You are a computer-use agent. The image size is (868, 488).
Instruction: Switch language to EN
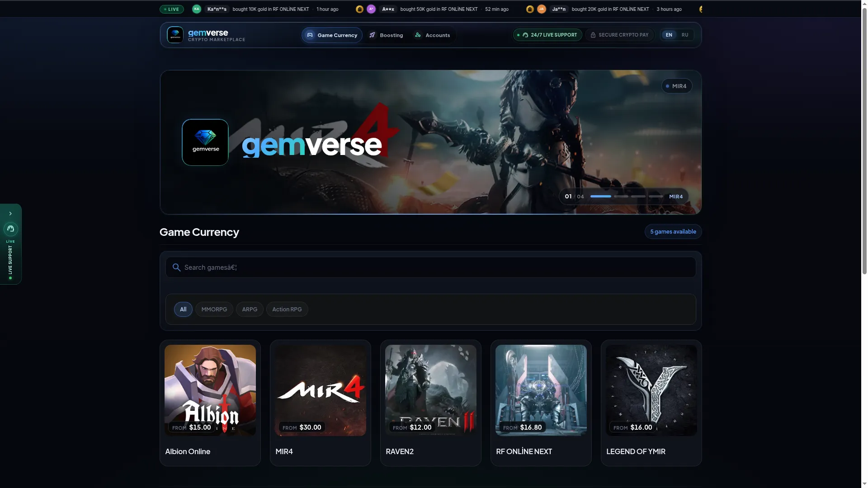(x=669, y=35)
